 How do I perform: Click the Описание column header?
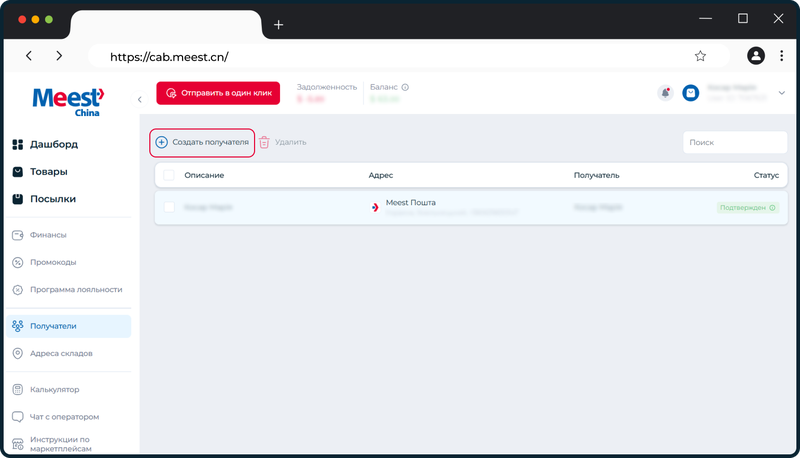point(204,175)
